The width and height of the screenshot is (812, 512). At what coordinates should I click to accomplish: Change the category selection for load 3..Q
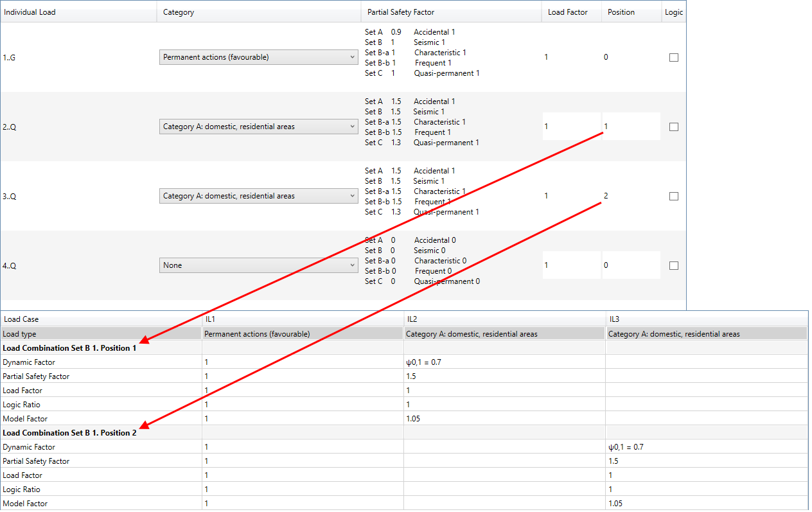(x=258, y=195)
